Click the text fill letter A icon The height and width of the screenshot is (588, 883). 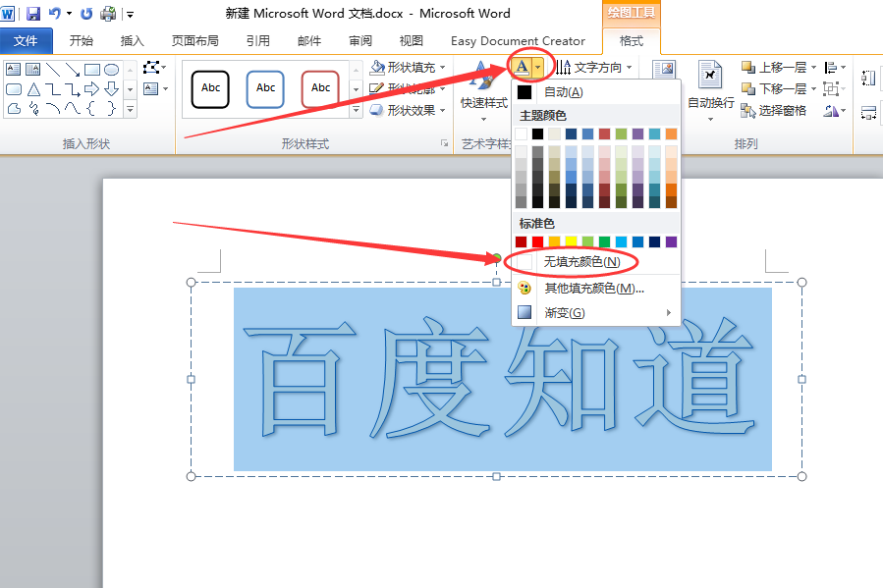522,68
